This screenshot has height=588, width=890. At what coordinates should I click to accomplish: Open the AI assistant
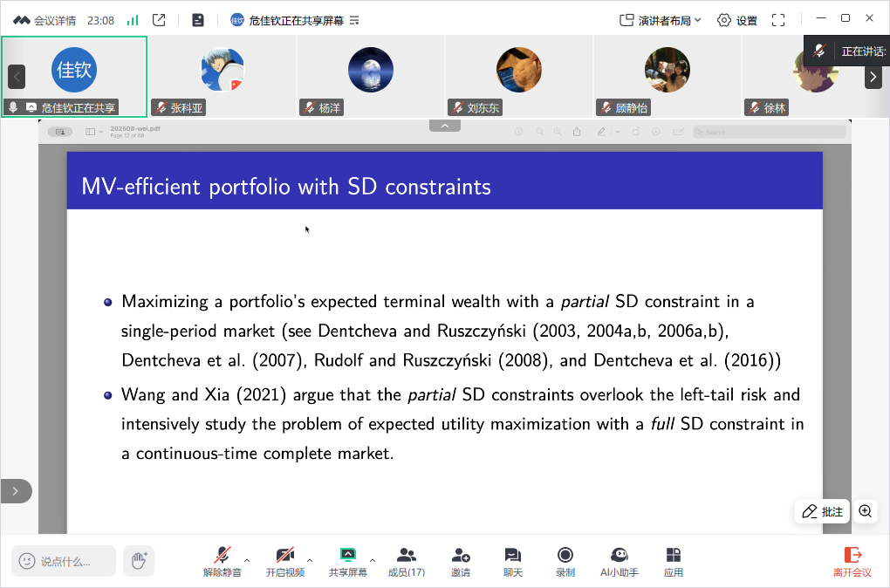tap(620, 562)
